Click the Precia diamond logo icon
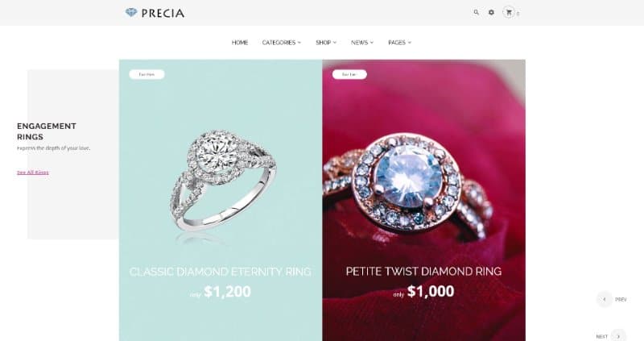 [x=131, y=13]
